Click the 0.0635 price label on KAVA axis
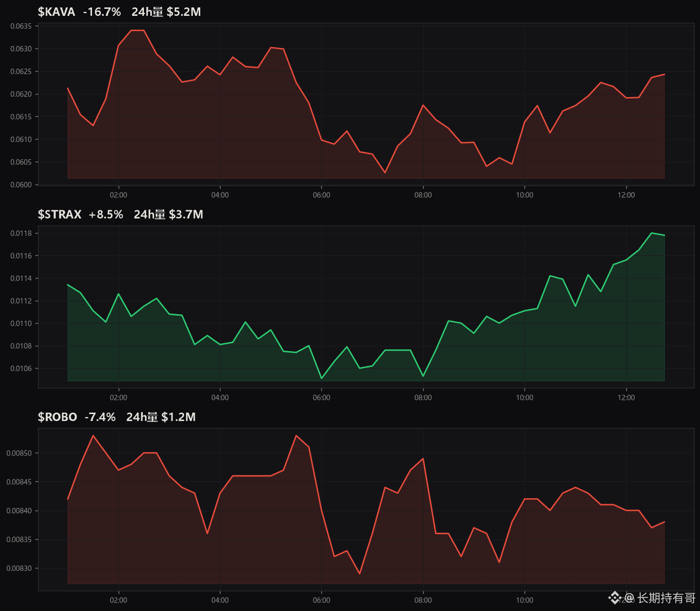 tap(21, 26)
